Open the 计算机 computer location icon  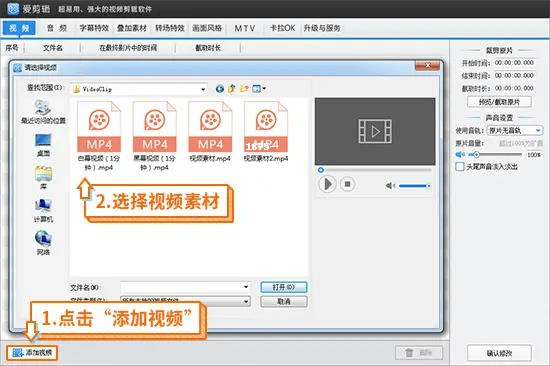click(43, 211)
